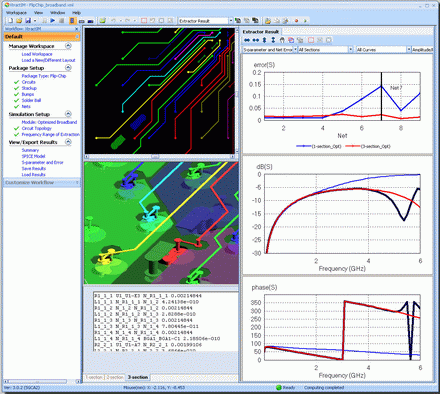The image size is (440, 394).
Task: Click the layout view horizontal scrollbar
Action: coord(160,156)
